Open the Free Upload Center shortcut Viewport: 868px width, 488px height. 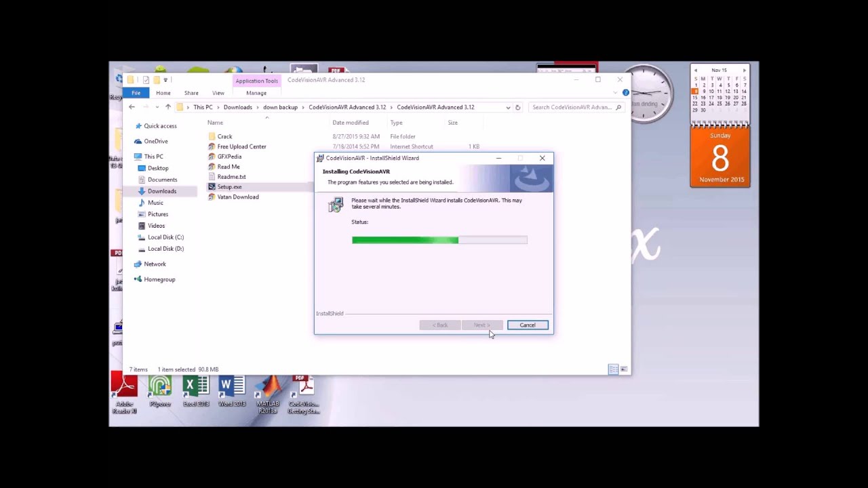(x=241, y=146)
